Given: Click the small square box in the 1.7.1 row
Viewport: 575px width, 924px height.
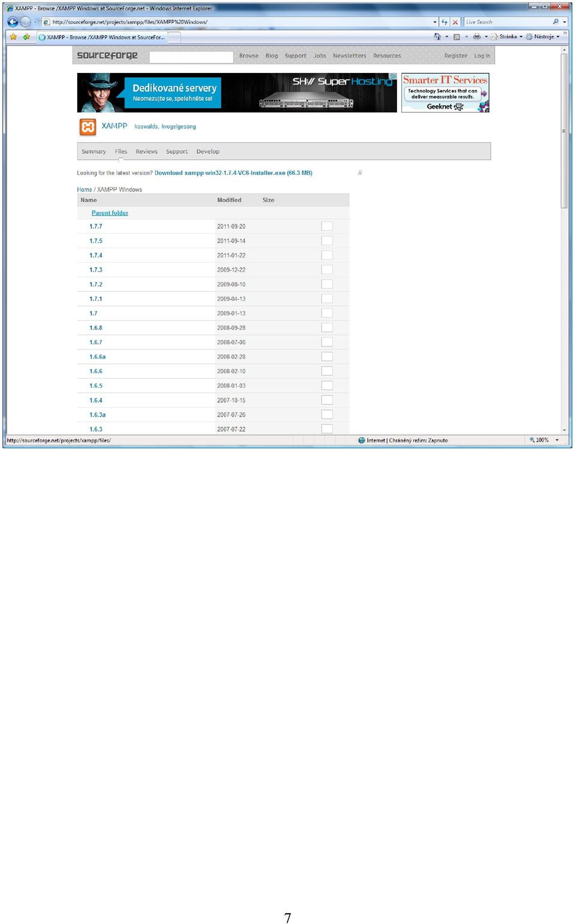Looking at the screenshot, I should [x=327, y=299].
